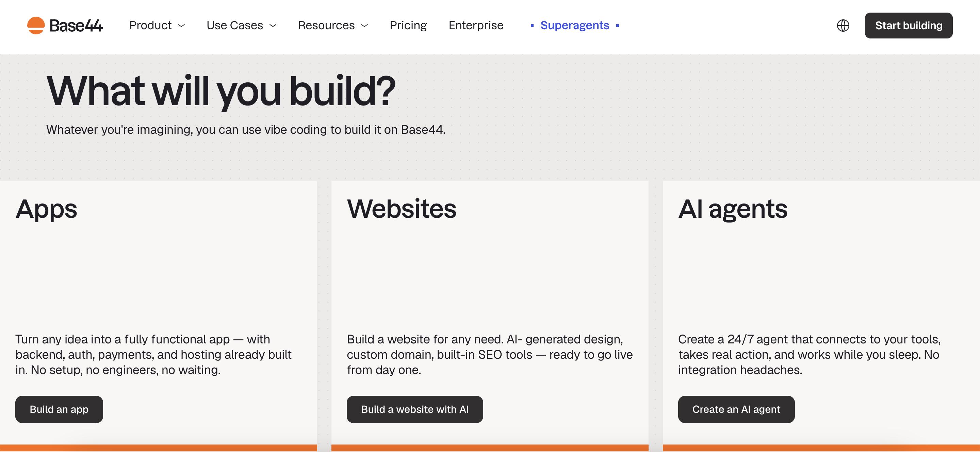980x452 pixels.
Task: Click the 'Build a website for any need' description
Action: click(490, 355)
